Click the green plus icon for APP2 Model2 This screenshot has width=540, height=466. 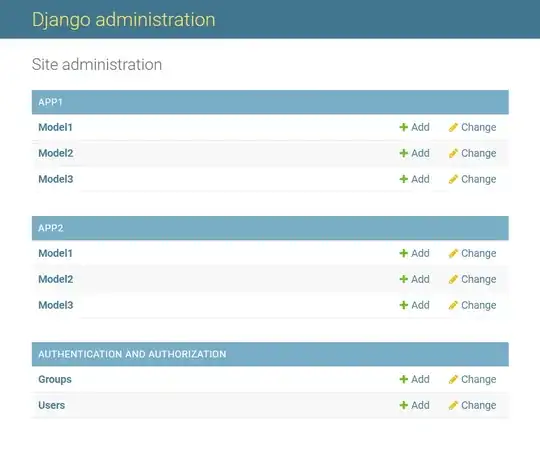pyautogui.click(x=404, y=279)
